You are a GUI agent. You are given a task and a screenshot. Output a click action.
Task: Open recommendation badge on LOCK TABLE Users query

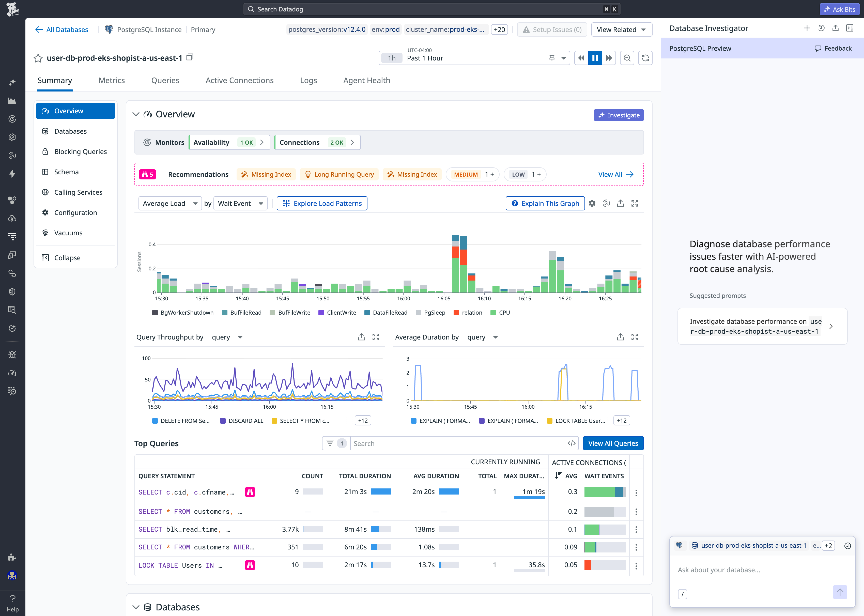click(250, 565)
